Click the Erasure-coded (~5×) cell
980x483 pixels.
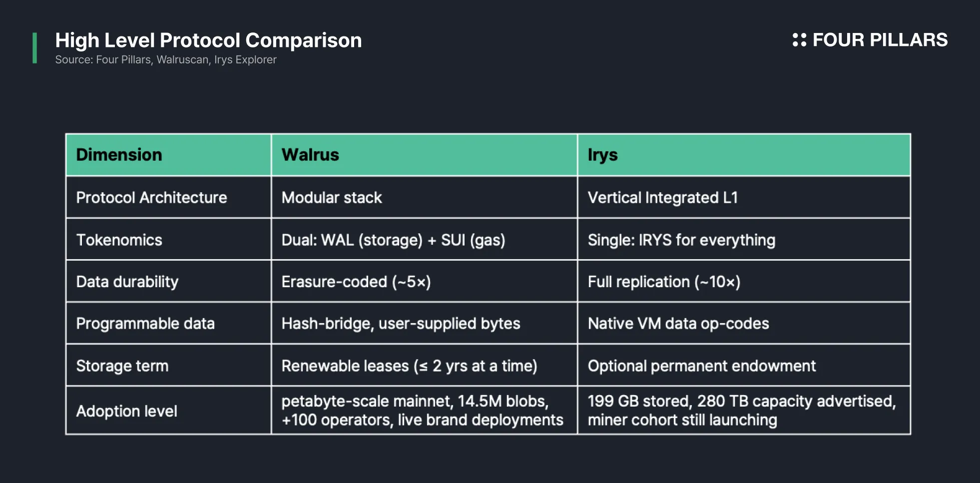[x=424, y=282]
